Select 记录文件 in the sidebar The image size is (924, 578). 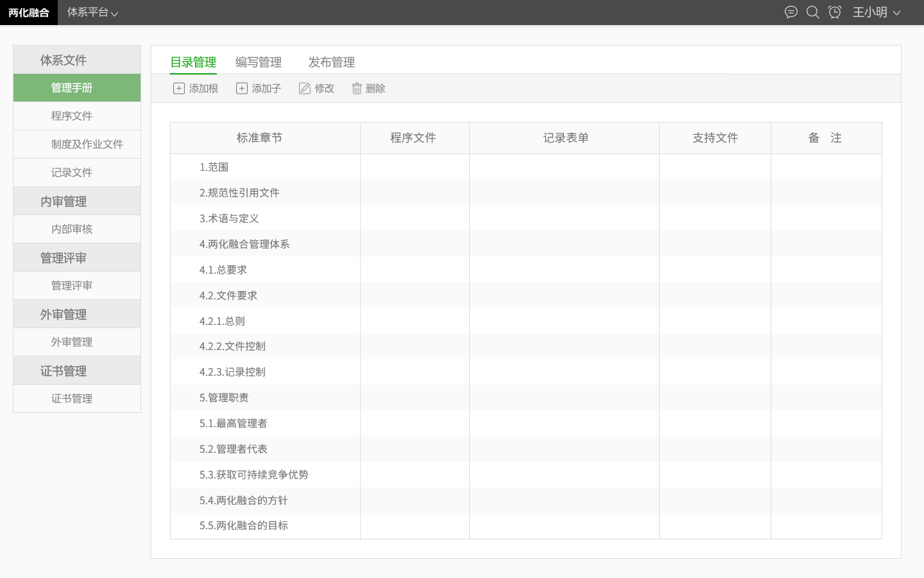pyautogui.click(x=76, y=172)
